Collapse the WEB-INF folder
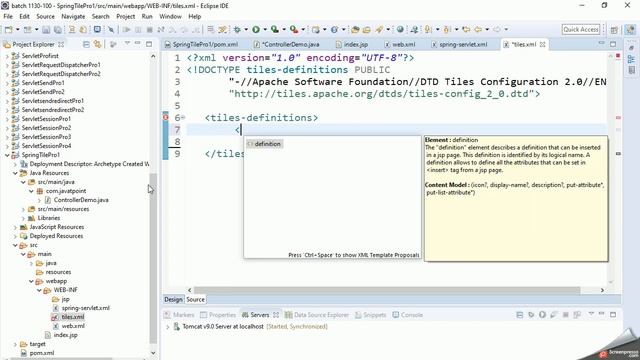 click(x=39, y=290)
